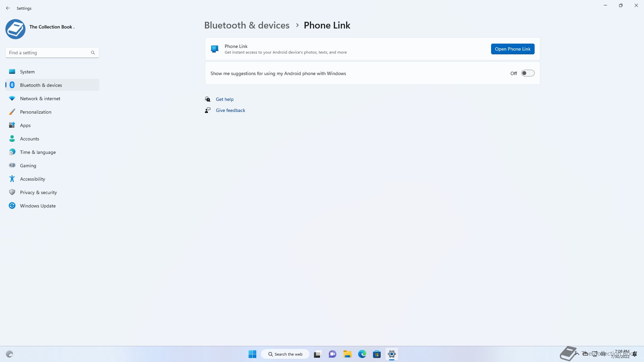The image size is (644, 362).
Task: Go to Bluetooth & devices breadcrumb
Action: (247, 25)
